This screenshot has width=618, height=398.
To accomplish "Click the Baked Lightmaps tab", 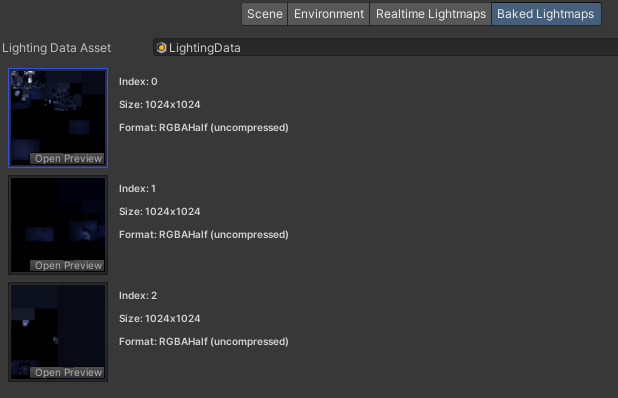I will pos(546,14).
